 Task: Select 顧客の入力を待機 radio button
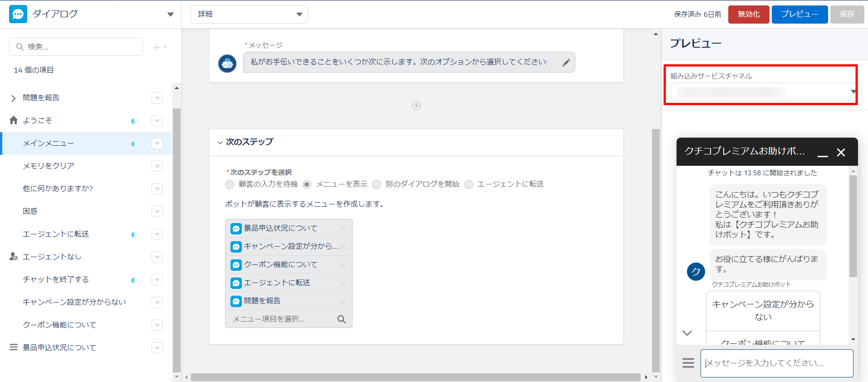pos(230,184)
